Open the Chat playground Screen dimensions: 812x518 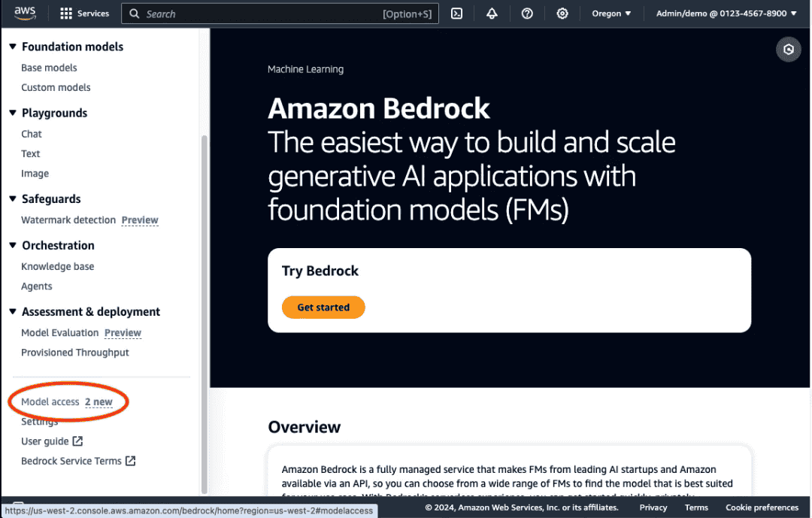(x=32, y=134)
